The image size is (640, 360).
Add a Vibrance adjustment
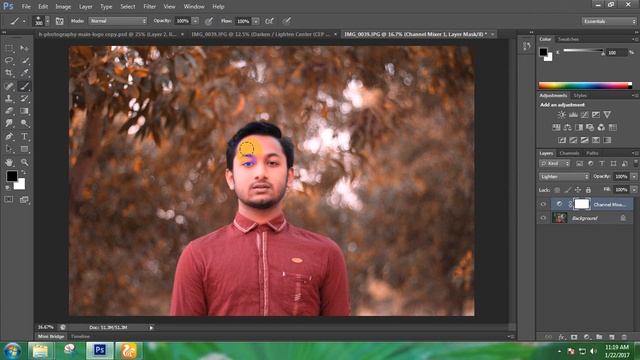click(607, 115)
